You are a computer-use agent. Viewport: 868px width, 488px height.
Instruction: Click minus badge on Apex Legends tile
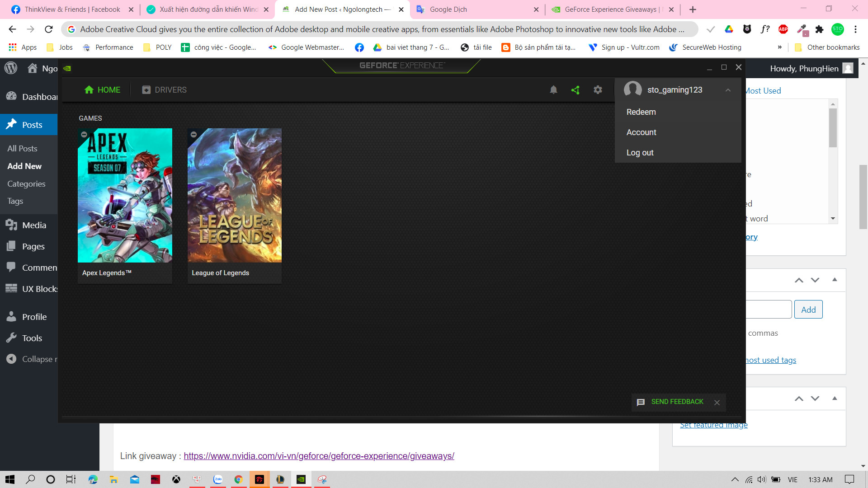pos(84,135)
